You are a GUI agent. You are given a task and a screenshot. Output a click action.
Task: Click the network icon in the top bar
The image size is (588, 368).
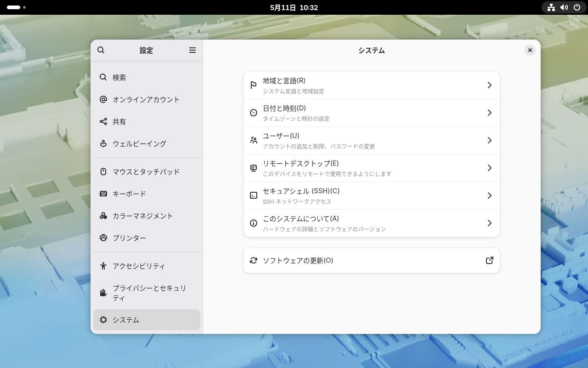click(551, 7)
